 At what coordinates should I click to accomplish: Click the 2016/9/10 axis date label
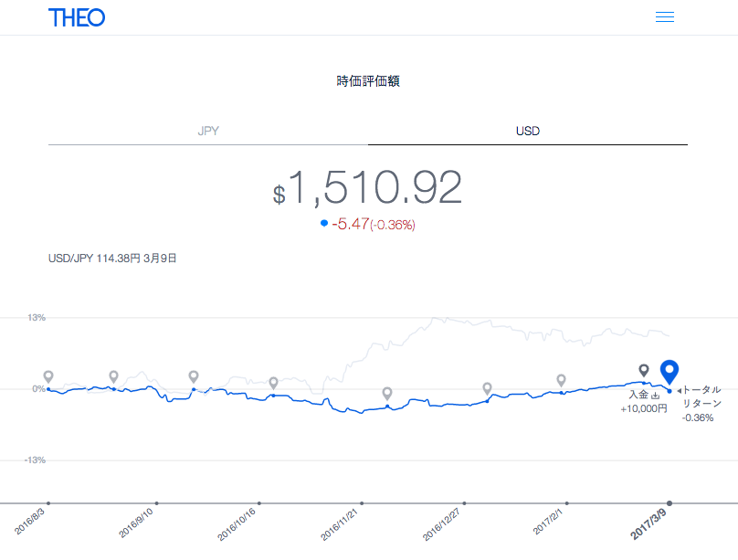(135, 523)
